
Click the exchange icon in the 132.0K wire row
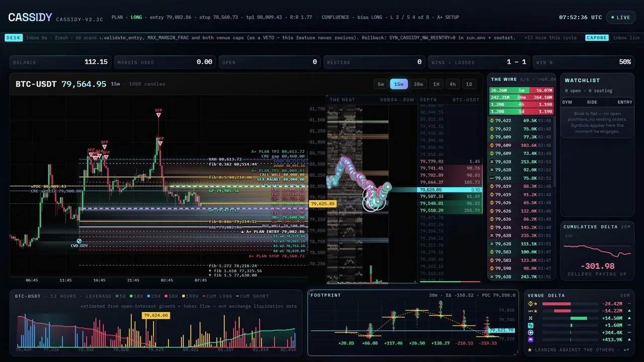tap(492, 211)
